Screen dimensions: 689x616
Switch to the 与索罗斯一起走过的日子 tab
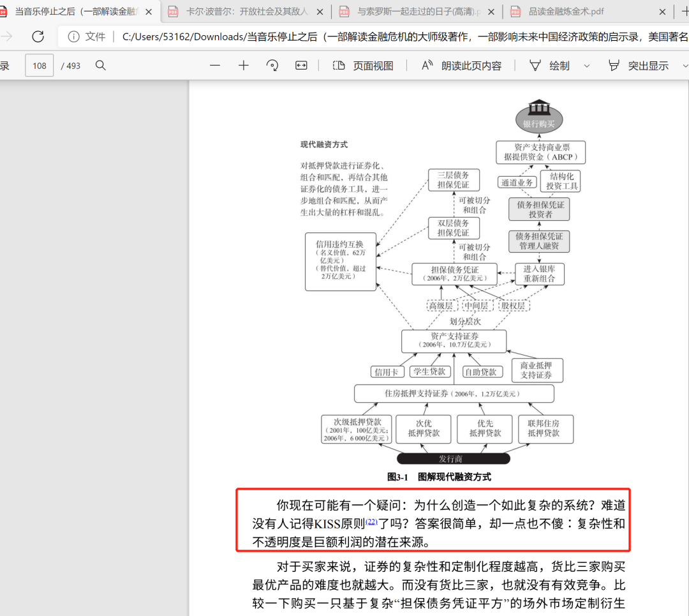pos(418,11)
